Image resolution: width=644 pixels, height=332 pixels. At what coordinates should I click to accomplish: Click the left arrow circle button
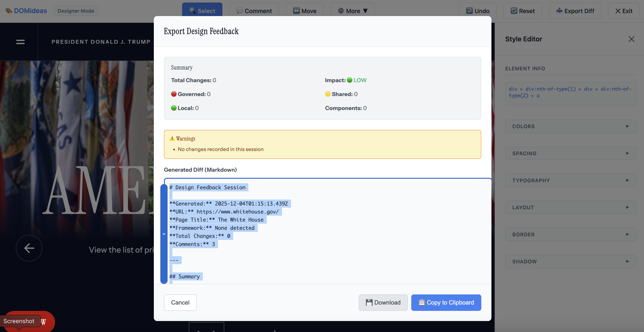point(29,248)
